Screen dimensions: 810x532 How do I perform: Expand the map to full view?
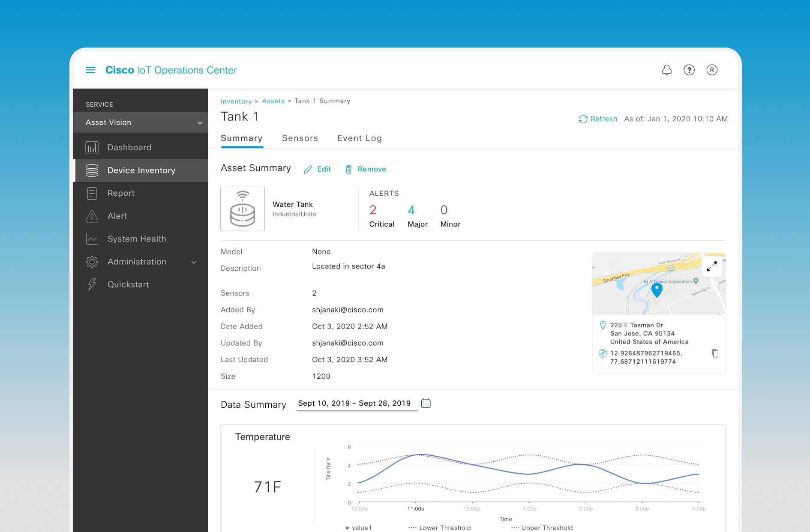click(712, 266)
